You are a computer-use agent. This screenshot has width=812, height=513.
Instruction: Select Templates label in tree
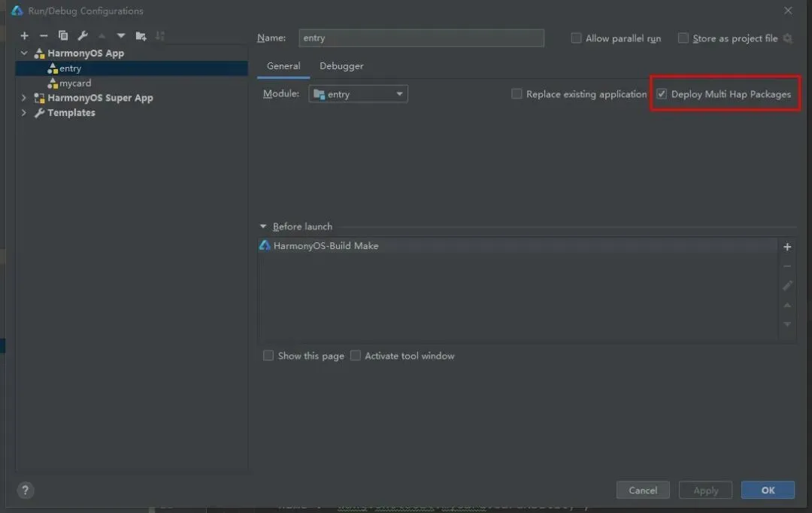point(71,112)
